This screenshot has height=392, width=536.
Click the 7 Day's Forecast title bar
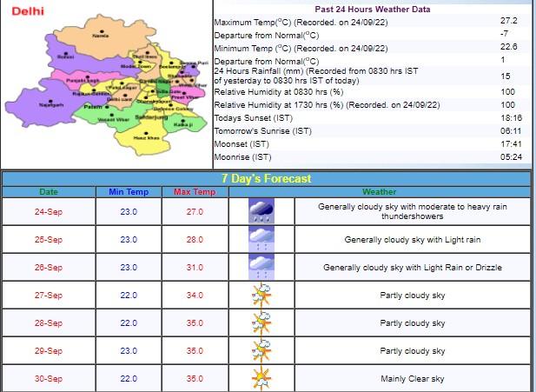[x=266, y=178]
